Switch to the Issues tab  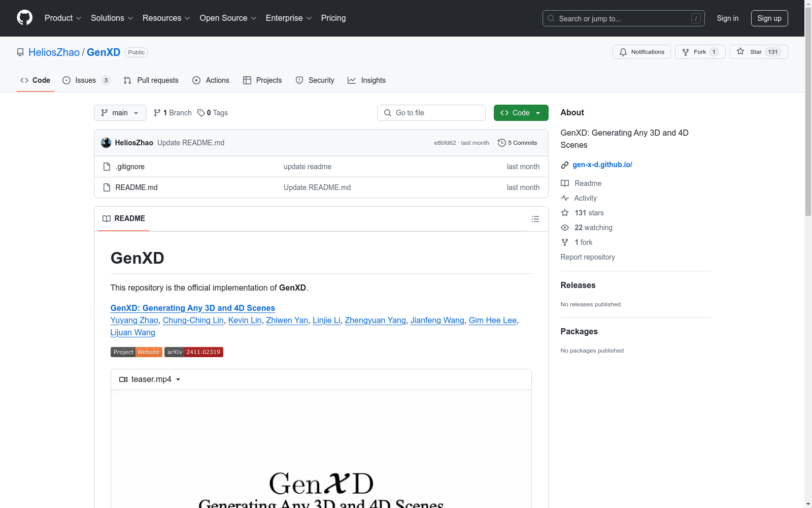coord(86,80)
